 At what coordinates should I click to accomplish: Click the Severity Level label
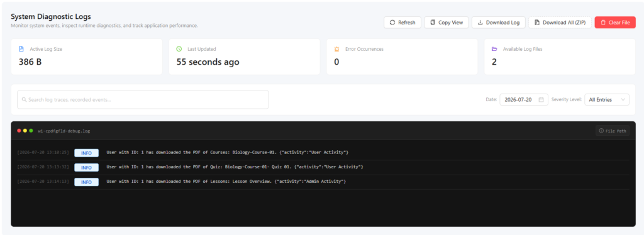pyautogui.click(x=567, y=100)
